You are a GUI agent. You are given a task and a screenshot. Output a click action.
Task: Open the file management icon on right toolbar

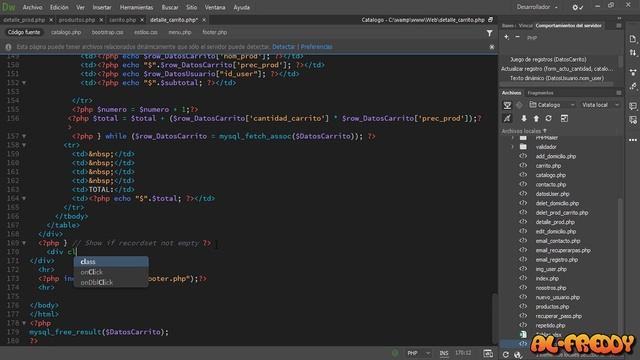coord(633,39)
